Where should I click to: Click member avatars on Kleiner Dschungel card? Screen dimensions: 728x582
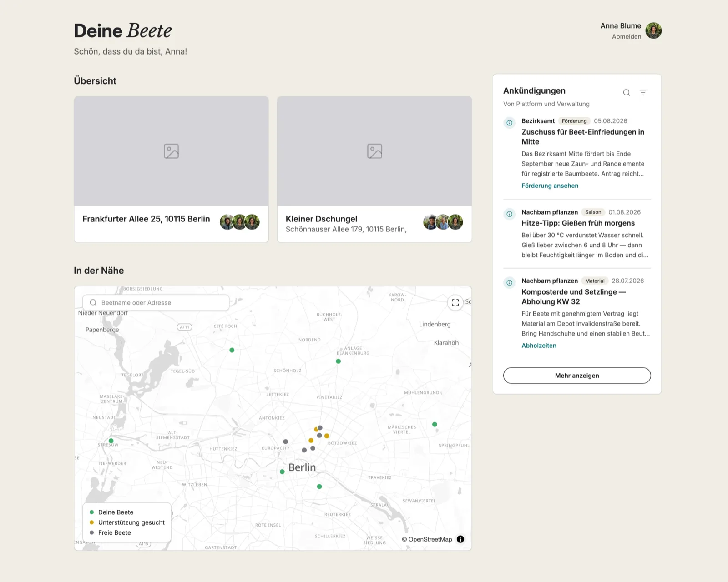click(443, 222)
